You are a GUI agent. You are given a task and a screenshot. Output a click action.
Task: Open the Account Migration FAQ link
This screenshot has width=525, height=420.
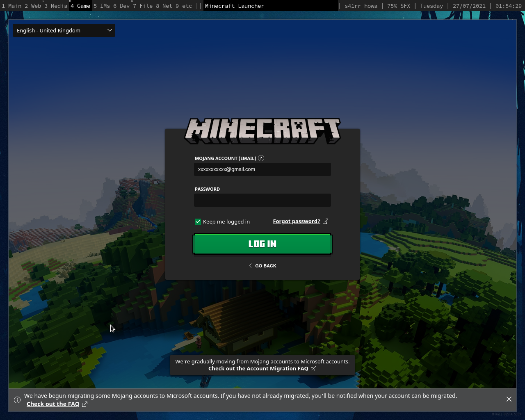pyautogui.click(x=262, y=369)
